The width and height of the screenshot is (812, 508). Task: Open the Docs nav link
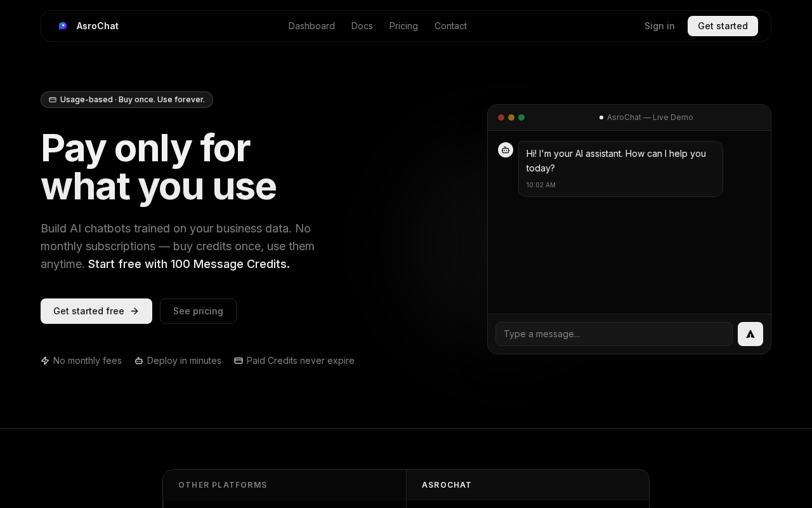362,26
